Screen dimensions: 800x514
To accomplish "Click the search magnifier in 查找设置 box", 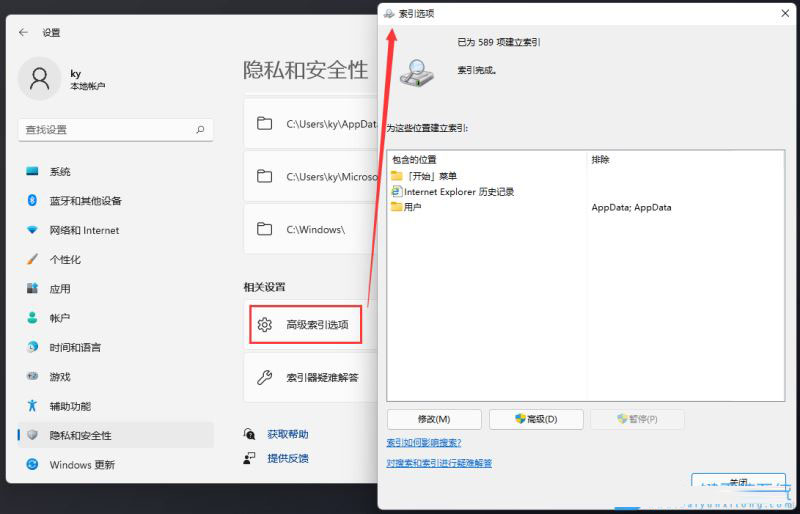I will (201, 130).
